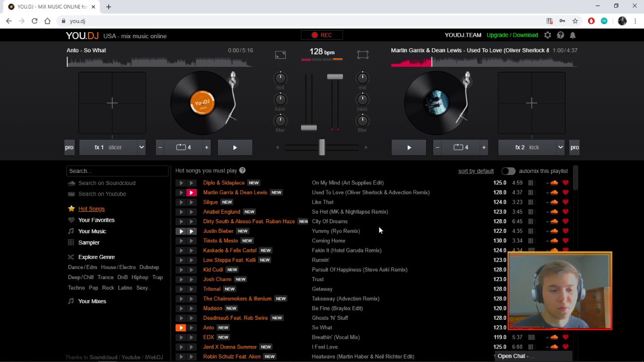This screenshot has height=362, width=644.
Task: Click the right deck filter knob
Action: coord(362,120)
